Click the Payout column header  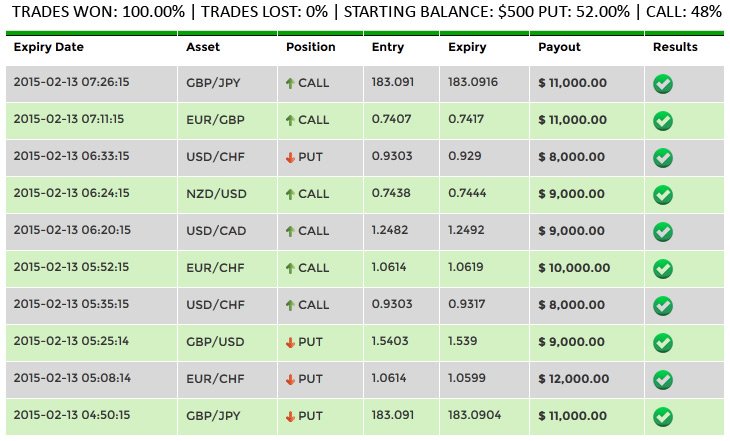pos(559,47)
